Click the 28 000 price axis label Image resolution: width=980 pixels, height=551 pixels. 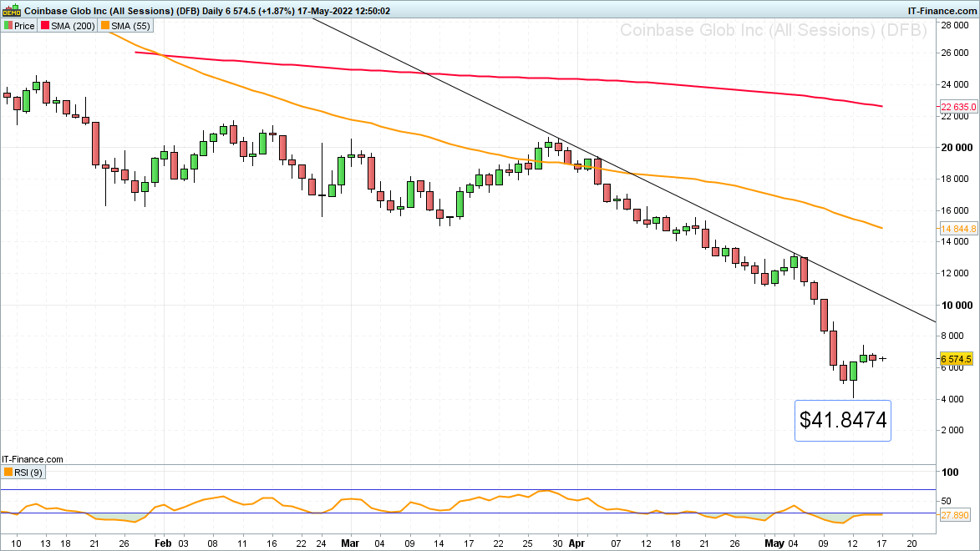[955, 25]
